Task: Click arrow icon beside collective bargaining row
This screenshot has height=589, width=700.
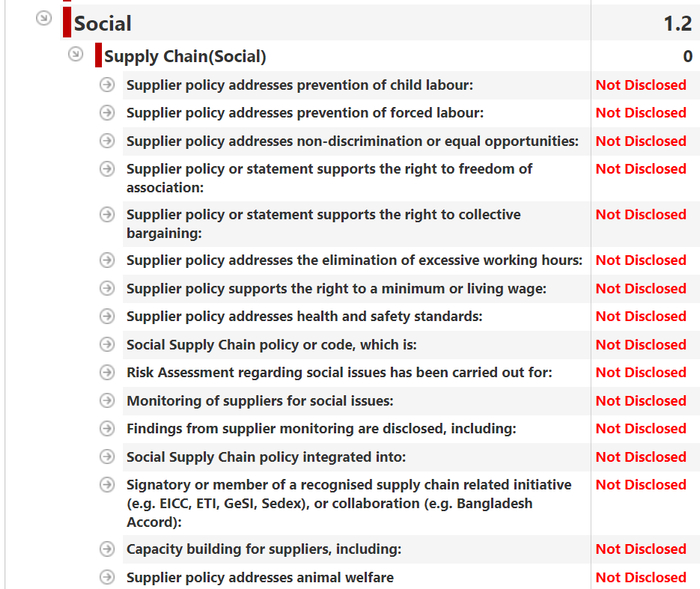Action: [x=107, y=214]
